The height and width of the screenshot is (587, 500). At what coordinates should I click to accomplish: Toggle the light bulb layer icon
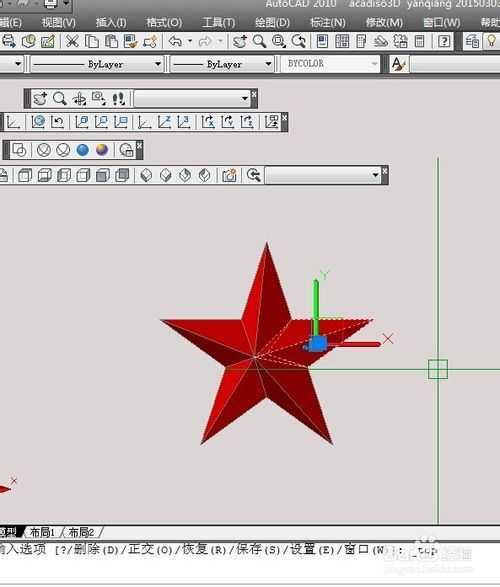coord(491,41)
